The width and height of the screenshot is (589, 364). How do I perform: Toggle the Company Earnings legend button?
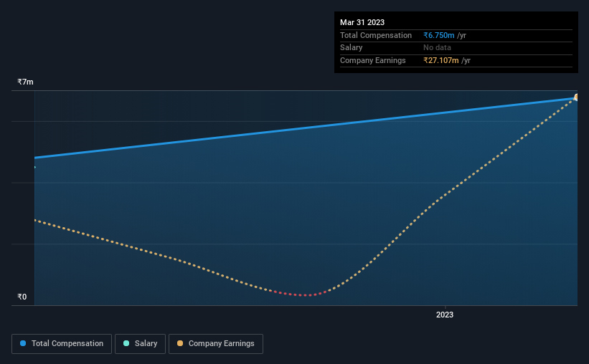pyautogui.click(x=216, y=344)
